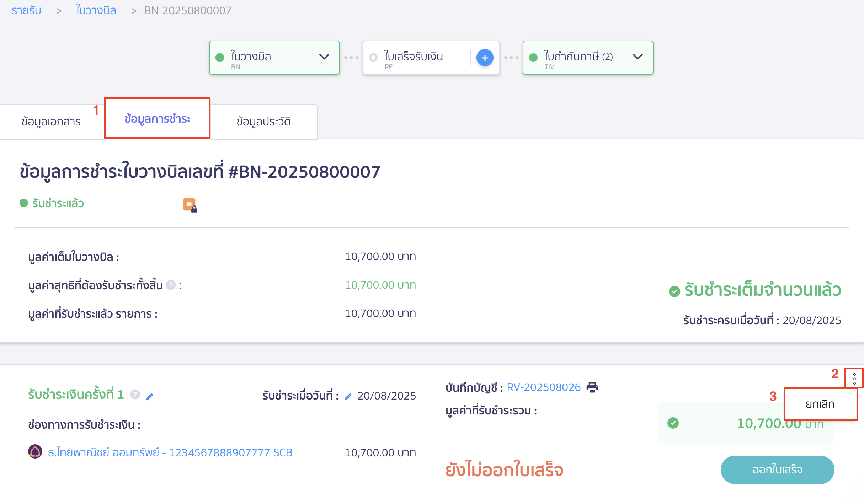Click the ช่องทางการรับชำระเงิน label

point(84,425)
